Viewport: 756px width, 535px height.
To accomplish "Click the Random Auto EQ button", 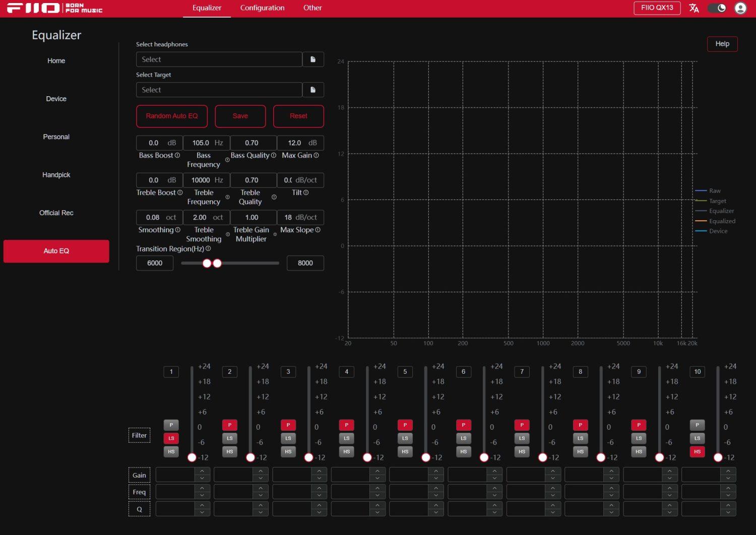I will click(172, 116).
